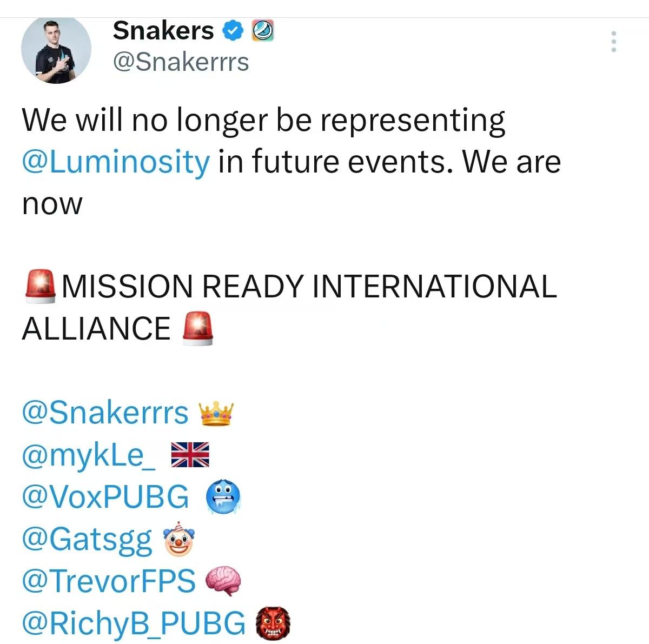
Task: Click the Snakers display name
Action: point(163,31)
